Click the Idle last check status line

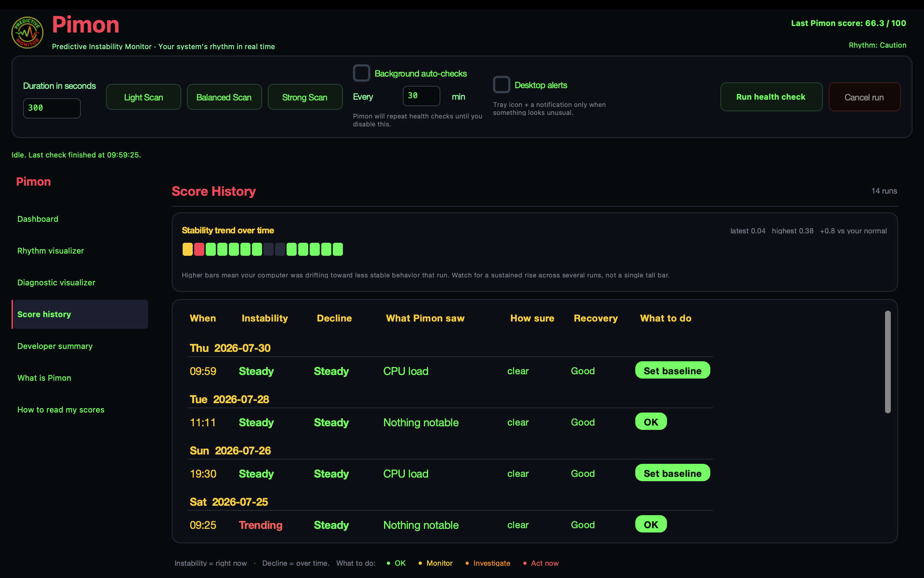point(77,155)
